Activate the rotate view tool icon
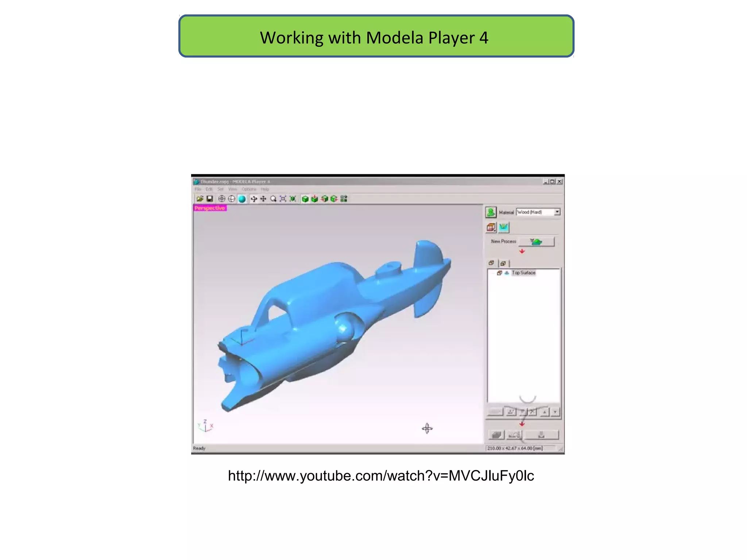 254,199
